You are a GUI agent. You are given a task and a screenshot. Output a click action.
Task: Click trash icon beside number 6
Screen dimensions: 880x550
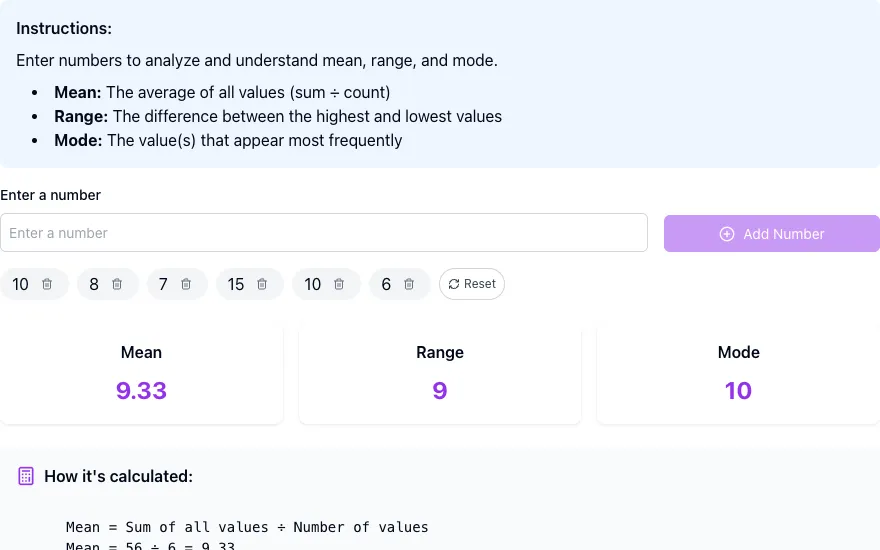click(x=409, y=285)
